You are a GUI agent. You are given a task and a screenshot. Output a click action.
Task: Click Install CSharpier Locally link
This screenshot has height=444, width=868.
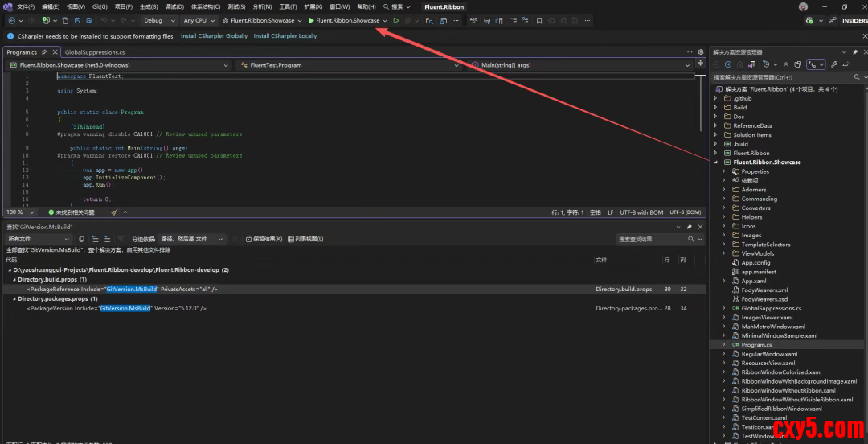(285, 36)
